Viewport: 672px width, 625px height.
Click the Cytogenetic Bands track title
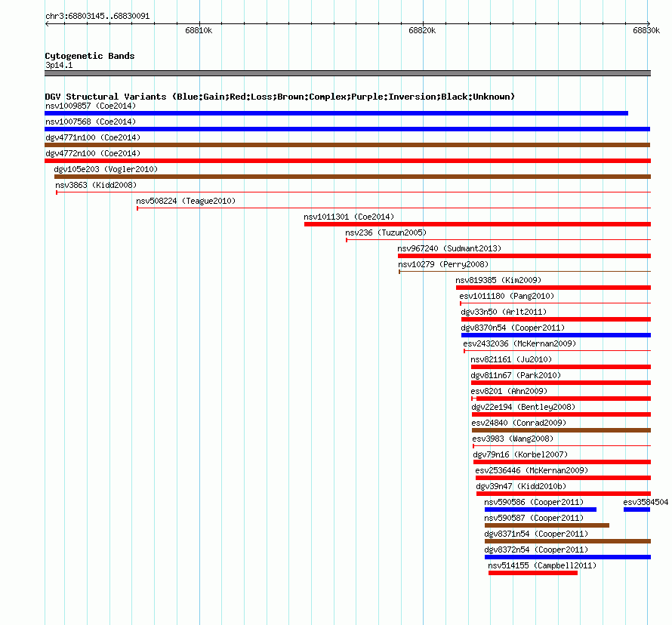point(90,56)
